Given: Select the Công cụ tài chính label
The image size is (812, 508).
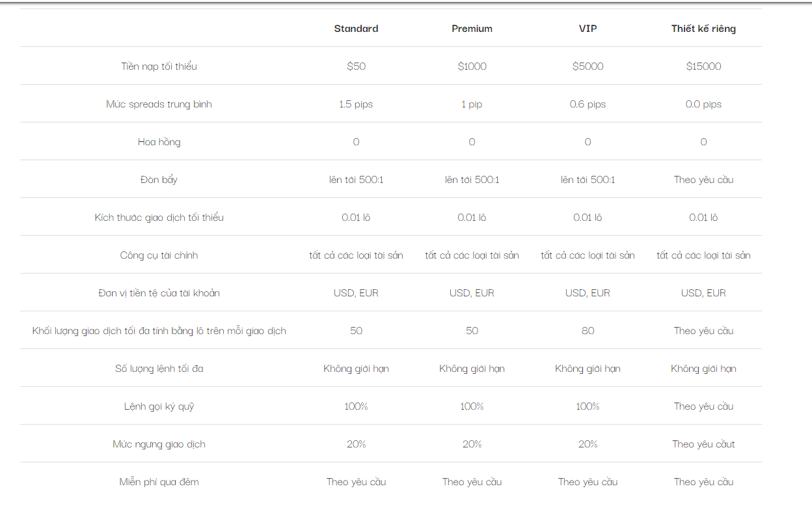Looking at the screenshot, I should point(159,255).
